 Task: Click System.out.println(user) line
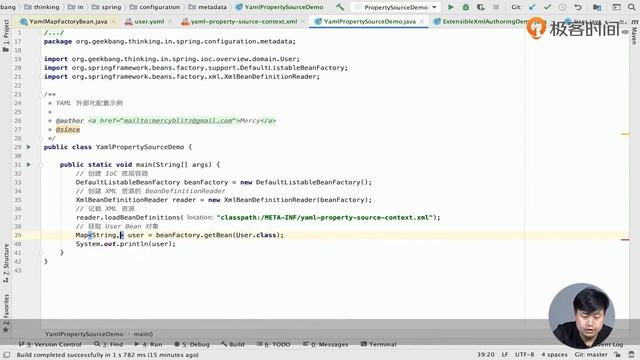[126, 244]
